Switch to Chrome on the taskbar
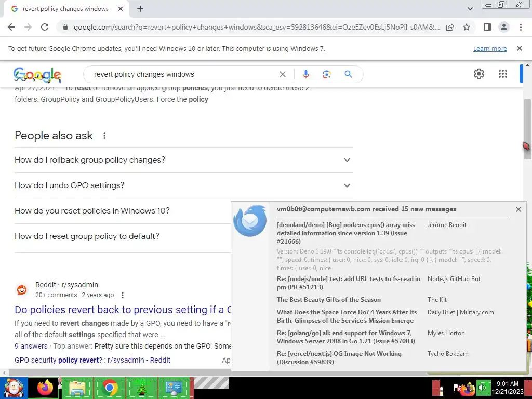The width and height of the screenshot is (532, 399). click(109, 388)
